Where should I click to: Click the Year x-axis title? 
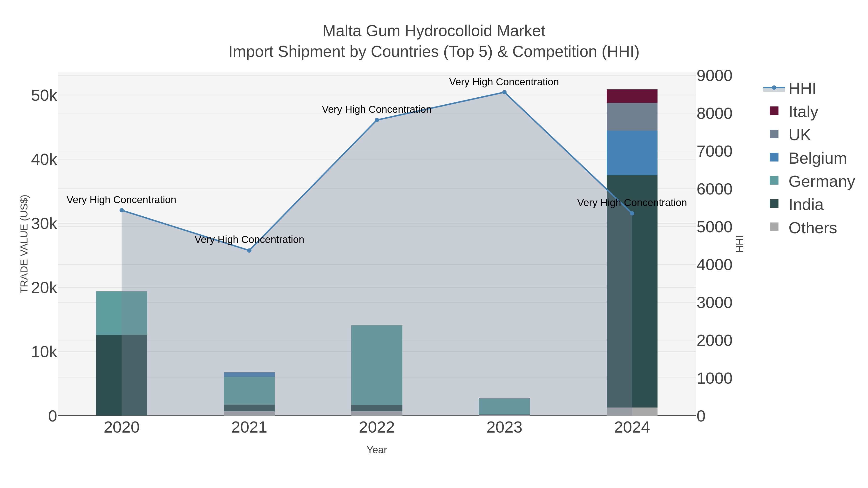click(x=377, y=450)
